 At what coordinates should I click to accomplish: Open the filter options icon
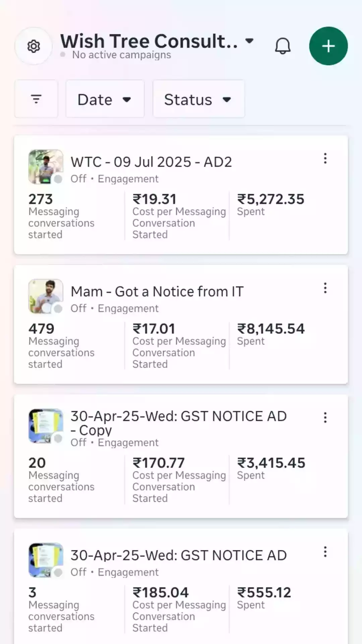[x=36, y=99]
